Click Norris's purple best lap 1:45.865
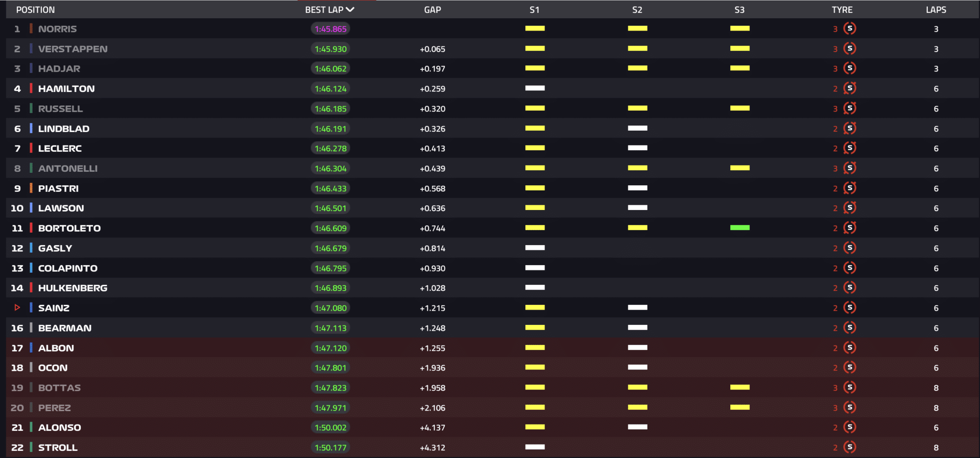 [x=331, y=29]
